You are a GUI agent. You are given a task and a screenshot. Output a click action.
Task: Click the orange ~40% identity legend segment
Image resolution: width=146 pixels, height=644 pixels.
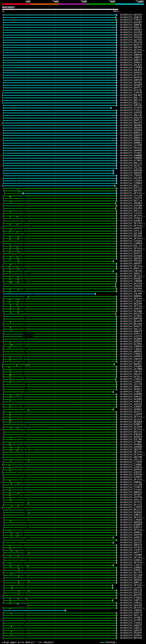click(x=45, y=4)
